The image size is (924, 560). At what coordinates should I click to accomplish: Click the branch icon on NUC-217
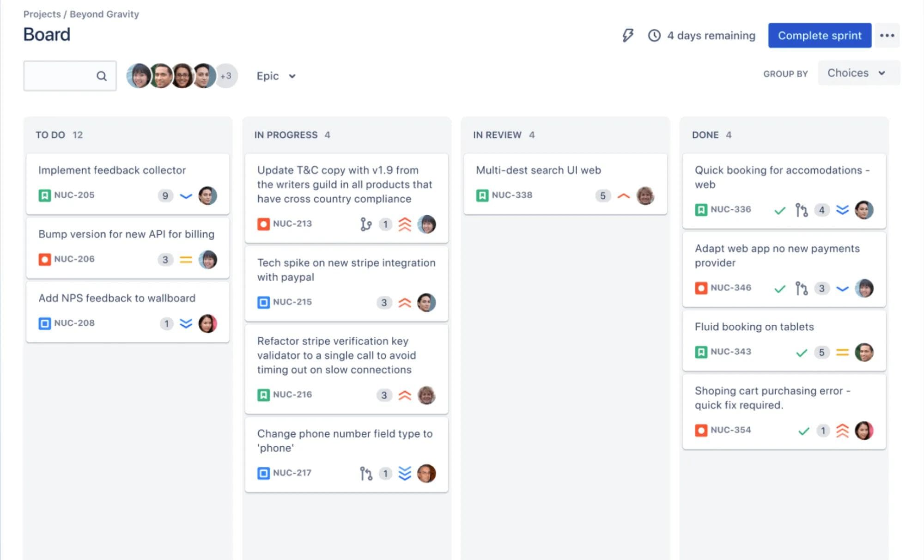coord(366,473)
